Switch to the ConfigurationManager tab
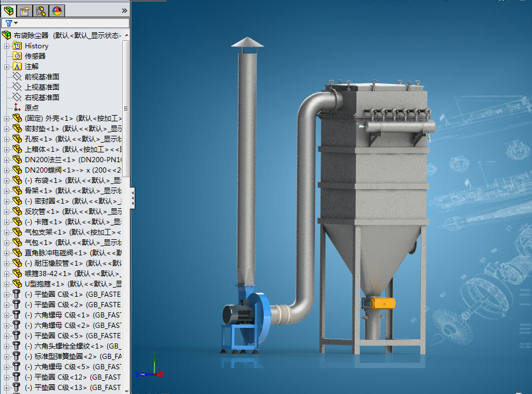 (41, 11)
